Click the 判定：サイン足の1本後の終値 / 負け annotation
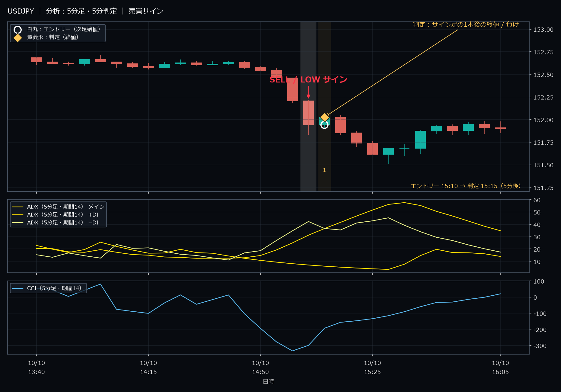 pos(466,24)
